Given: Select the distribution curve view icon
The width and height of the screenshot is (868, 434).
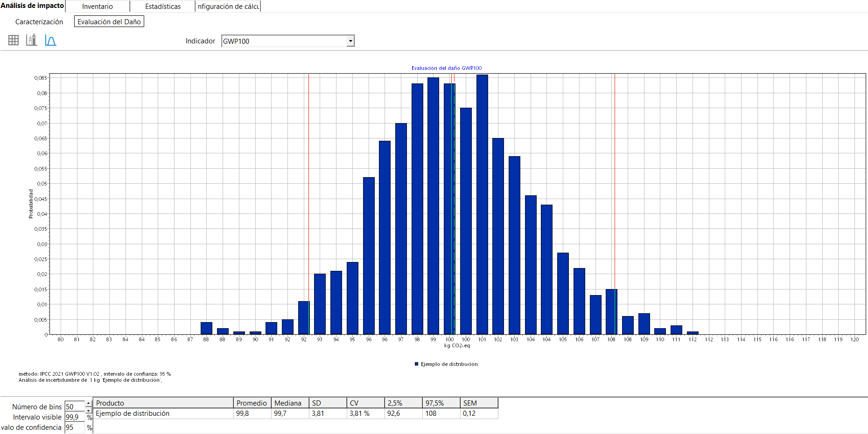Looking at the screenshot, I should [x=50, y=41].
